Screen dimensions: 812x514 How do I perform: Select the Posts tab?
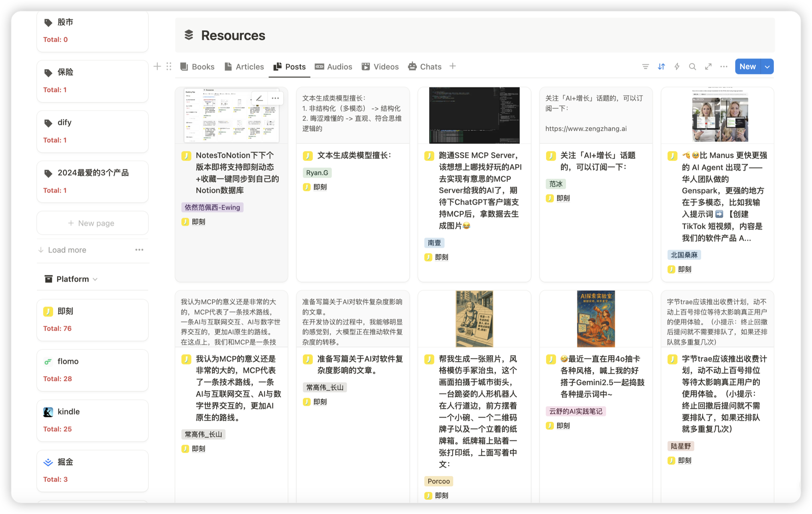pyautogui.click(x=290, y=67)
